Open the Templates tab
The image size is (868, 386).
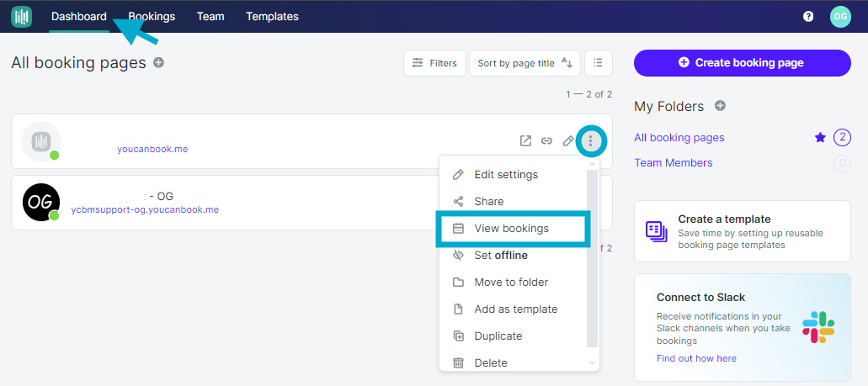[273, 17]
